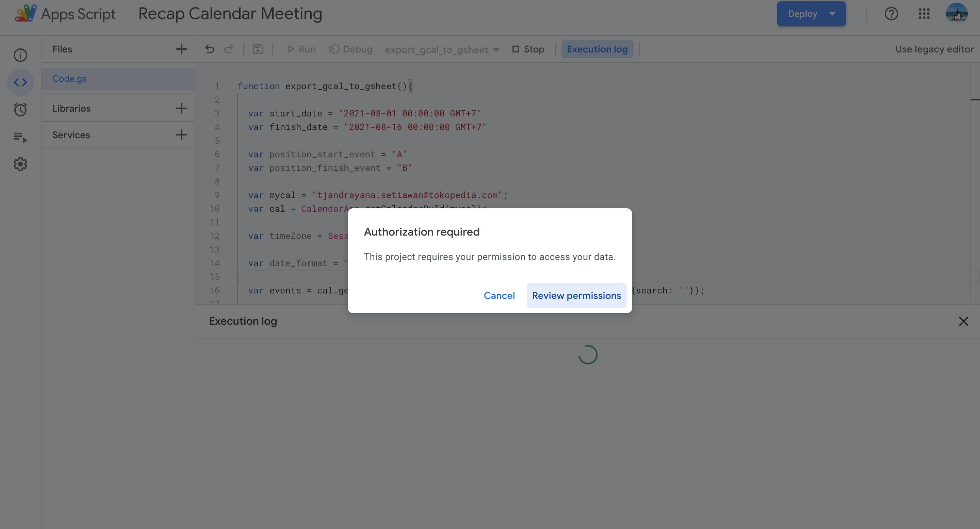The width and height of the screenshot is (980, 529).
Task: Open the Triggers clock icon
Action: (x=20, y=110)
